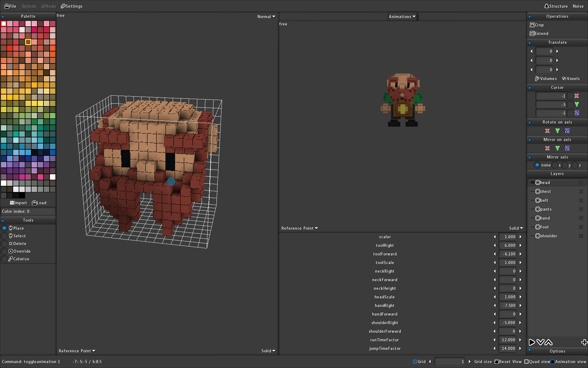This screenshot has width=588, height=368.
Task: Select the Delete tool radio button
Action: coord(5,243)
